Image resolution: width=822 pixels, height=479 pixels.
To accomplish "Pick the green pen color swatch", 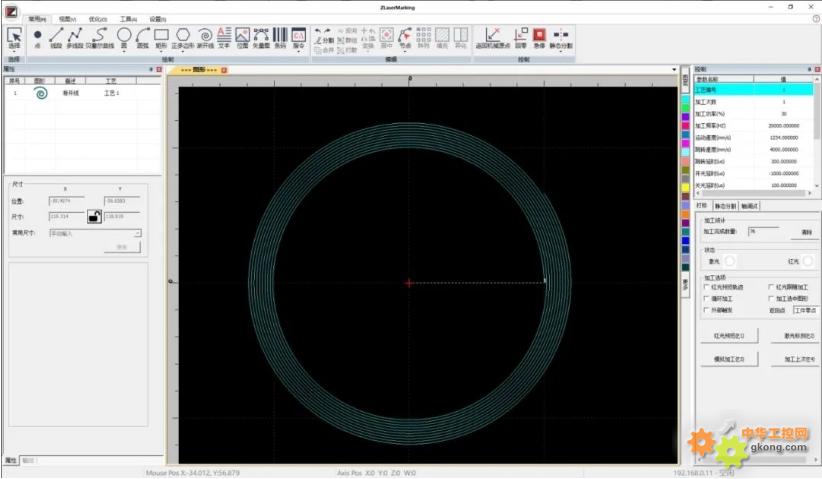I will point(685,108).
